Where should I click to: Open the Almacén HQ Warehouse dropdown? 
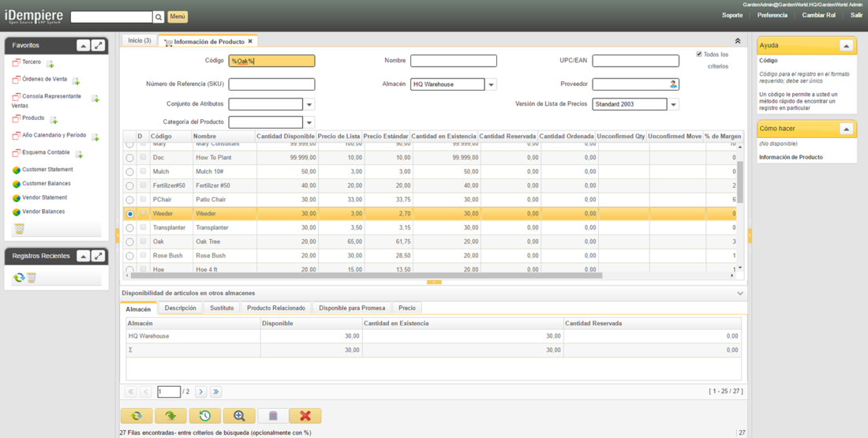tap(491, 84)
